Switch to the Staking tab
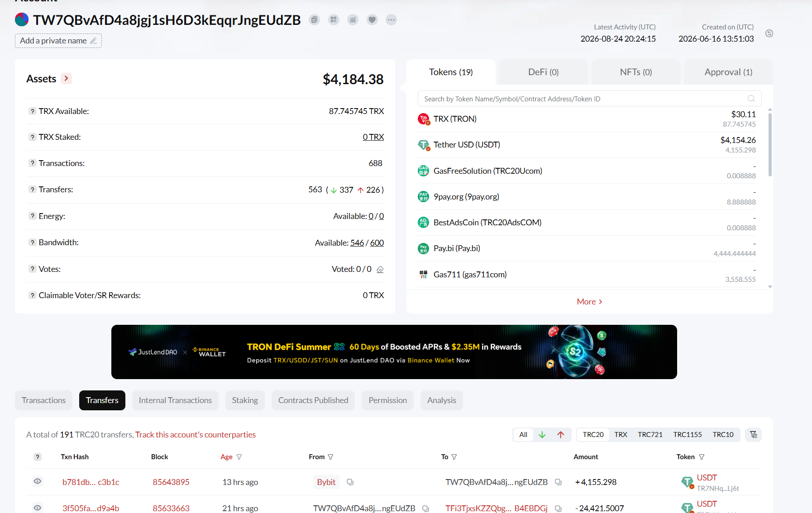Viewport: 812px width, 513px height. tap(245, 400)
